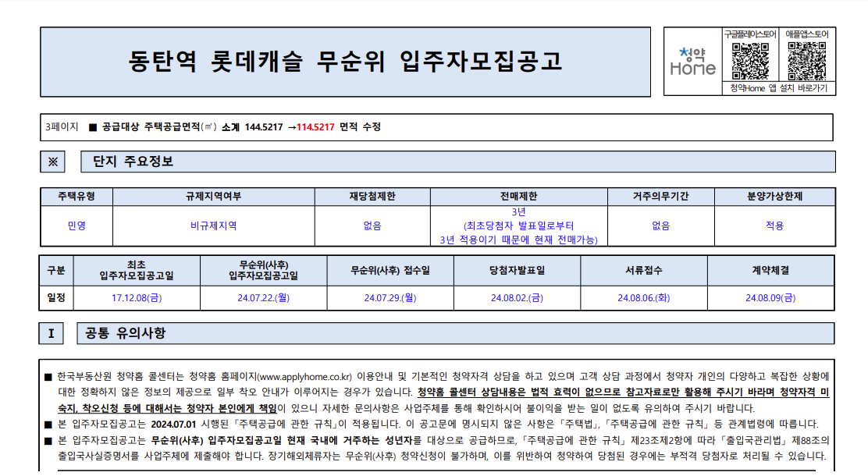Click the 청약Home logo
This screenshot has width=868, height=476.
(693, 62)
